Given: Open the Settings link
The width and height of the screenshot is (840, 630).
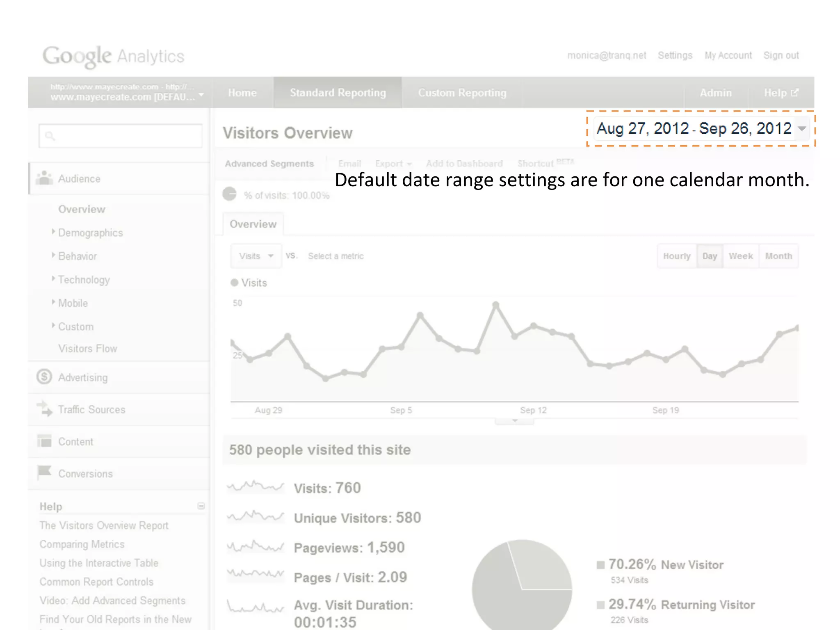Looking at the screenshot, I should click(x=675, y=55).
